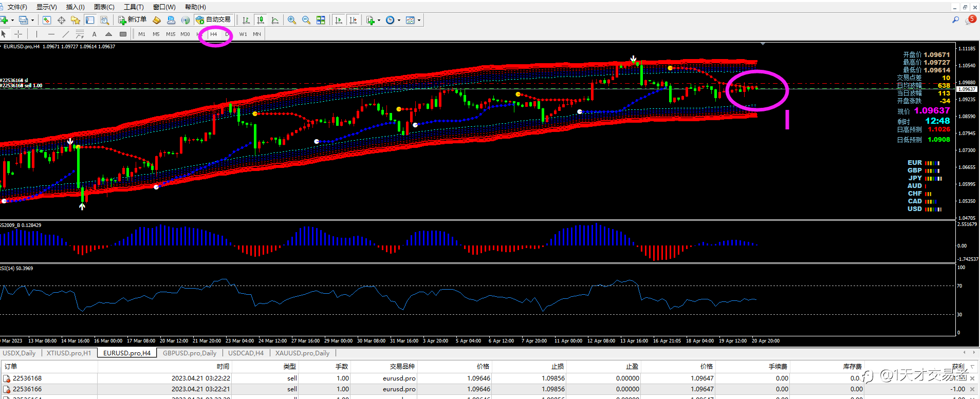Select the vertical line drawing tool
Viewport: 980px width, 399px height.
tap(36, 34)
